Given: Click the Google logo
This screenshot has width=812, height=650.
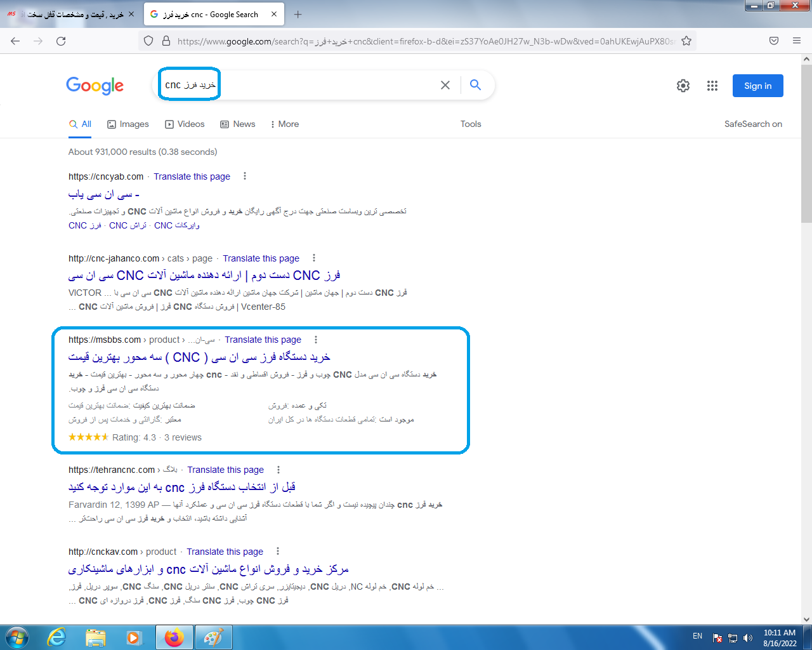Looking at the screenshot, I should (95, 86).
